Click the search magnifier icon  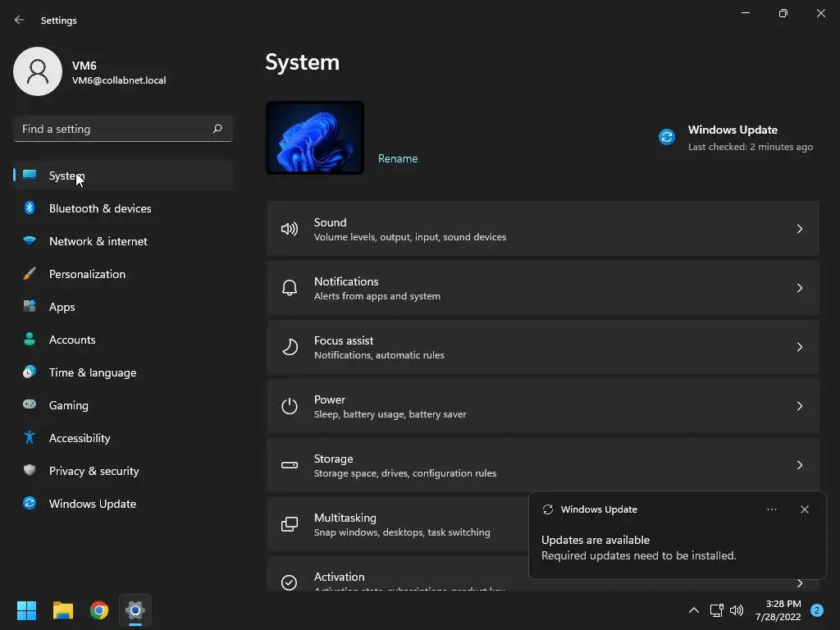pos(217,129)
